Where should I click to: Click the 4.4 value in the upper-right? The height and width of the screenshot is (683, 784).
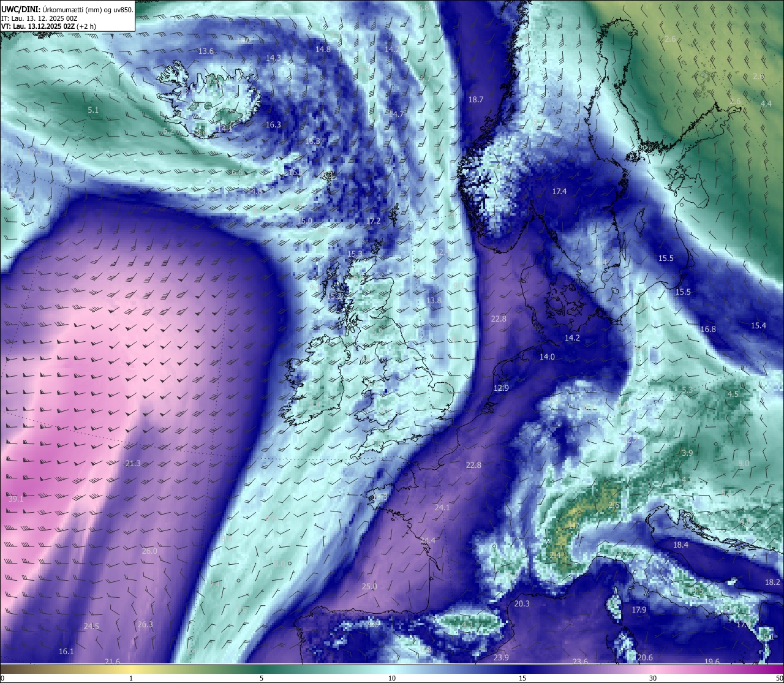coord(766,104)
